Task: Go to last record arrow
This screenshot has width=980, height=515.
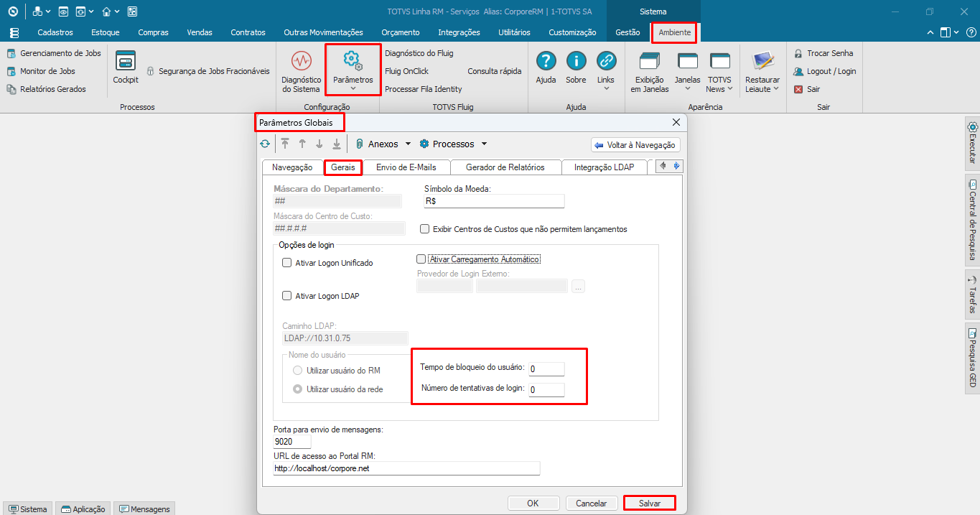Action: pyautogui.click(x=337, y=144)
